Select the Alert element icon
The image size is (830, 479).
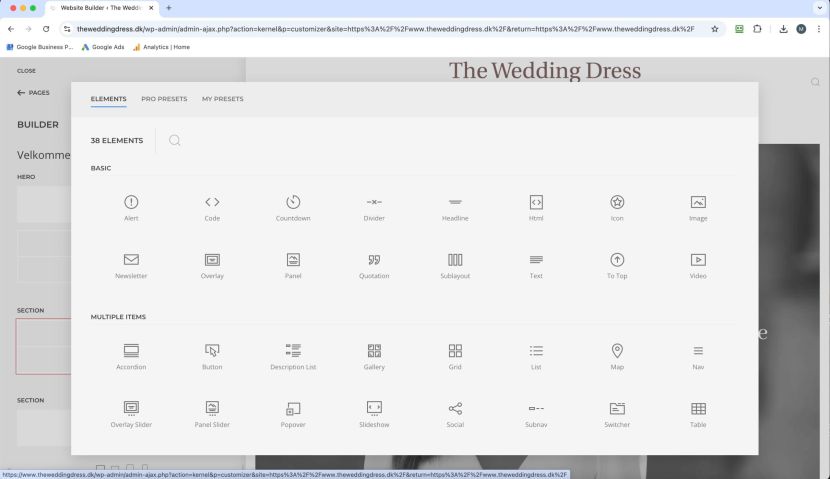coord(131,203)
